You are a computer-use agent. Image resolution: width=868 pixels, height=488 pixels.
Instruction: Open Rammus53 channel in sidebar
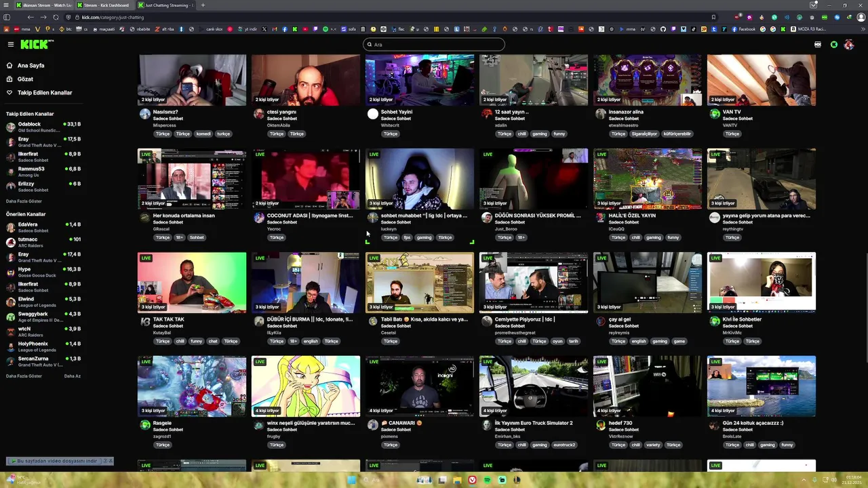point(43,171)
